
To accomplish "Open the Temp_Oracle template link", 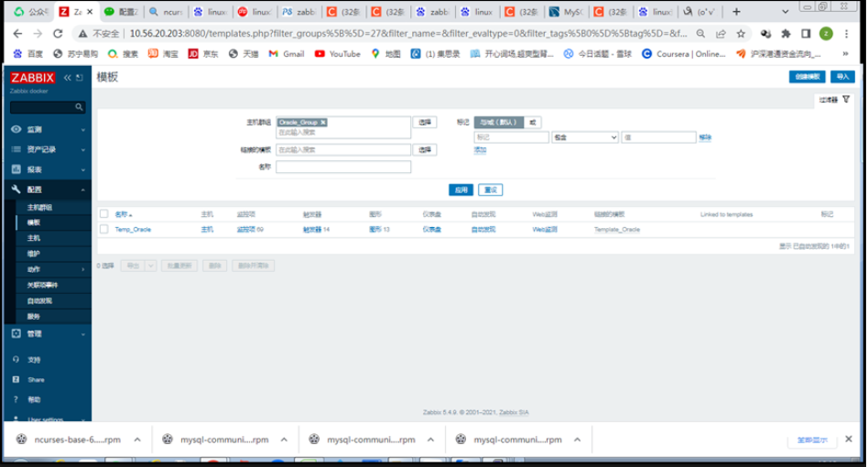I will pyautogui.click(x=133, y=229).
